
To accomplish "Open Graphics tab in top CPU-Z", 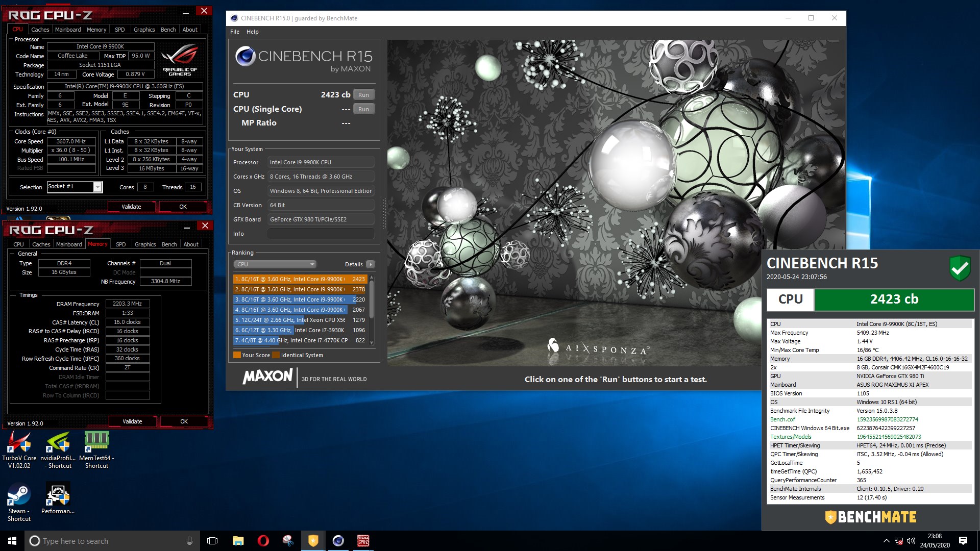I will point(144,30).
